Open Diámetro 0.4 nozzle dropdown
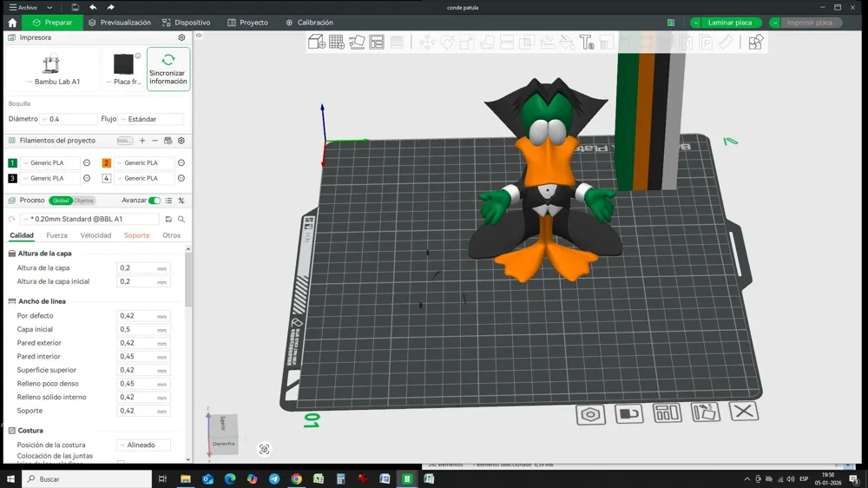 [69, 119]
